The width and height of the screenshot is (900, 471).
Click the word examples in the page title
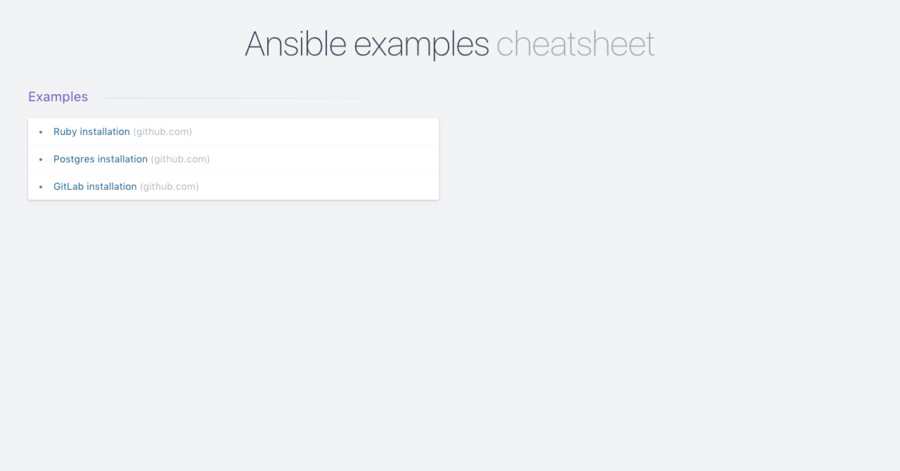[421, 44]
